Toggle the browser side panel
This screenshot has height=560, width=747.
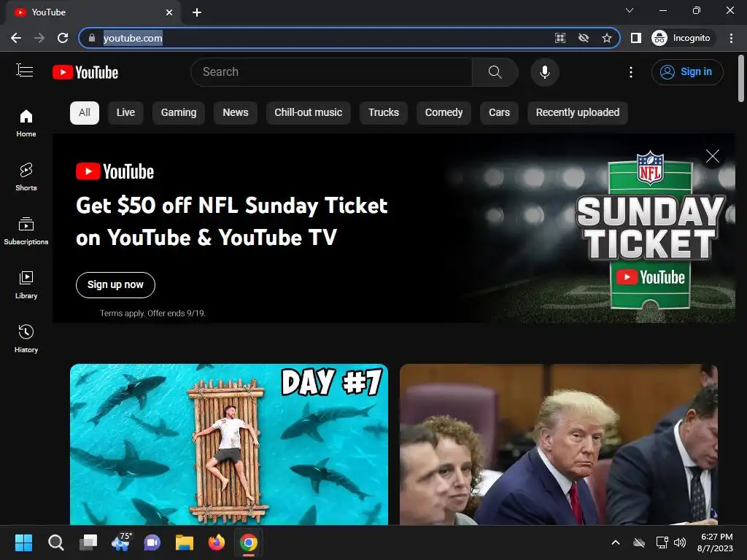pyautogui.click(x=636, y=38)
